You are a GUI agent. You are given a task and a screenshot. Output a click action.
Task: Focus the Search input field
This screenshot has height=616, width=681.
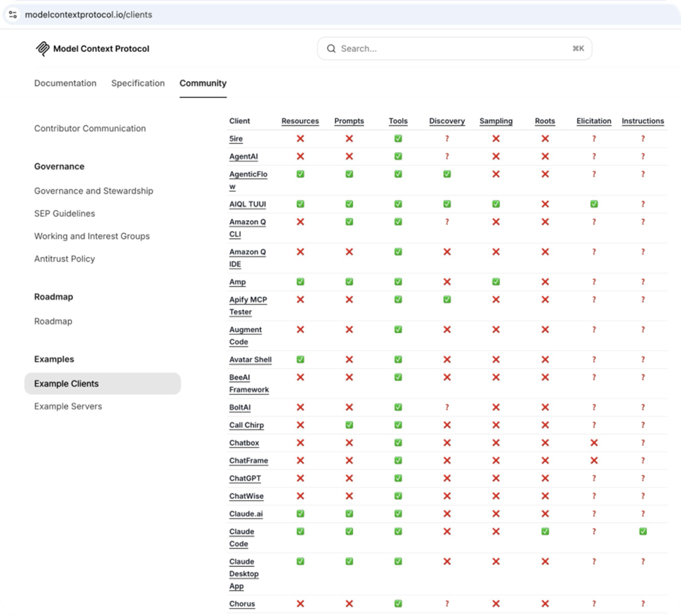[x=454, y=48]
